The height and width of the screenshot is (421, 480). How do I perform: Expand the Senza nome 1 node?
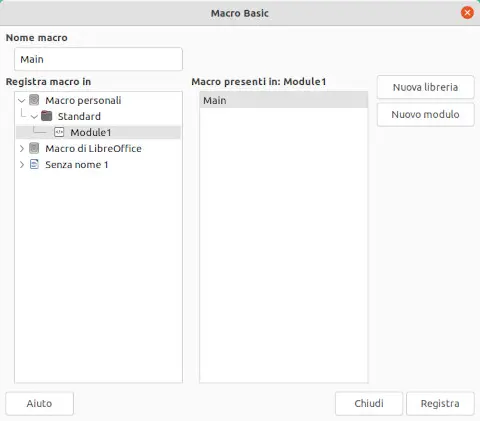[x=22, y=164]
